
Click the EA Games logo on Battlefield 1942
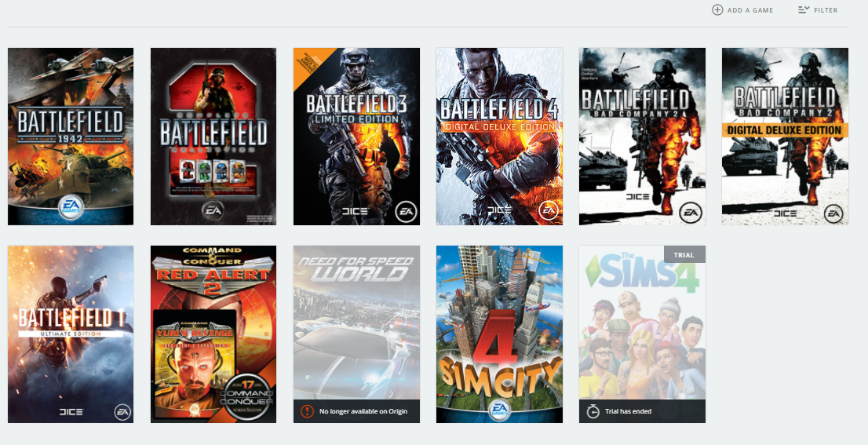pyautogui.click(x=71, y=207)
